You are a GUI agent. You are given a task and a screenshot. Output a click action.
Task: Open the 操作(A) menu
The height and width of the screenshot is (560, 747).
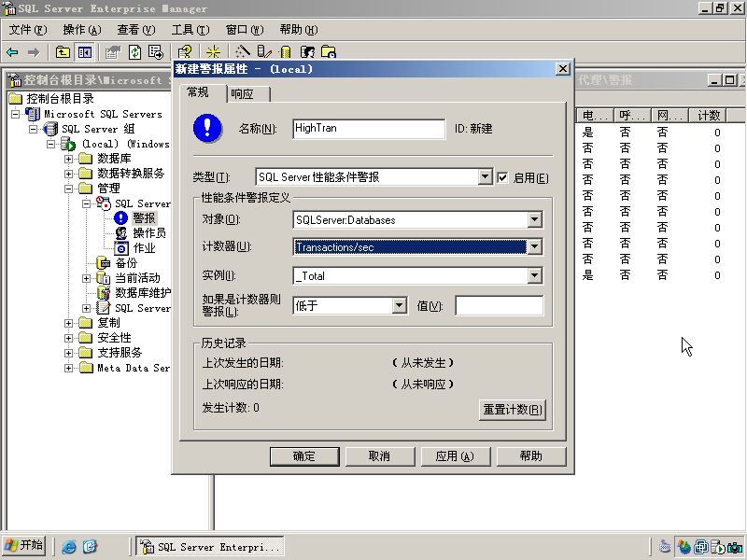click(x=82, y=30)
